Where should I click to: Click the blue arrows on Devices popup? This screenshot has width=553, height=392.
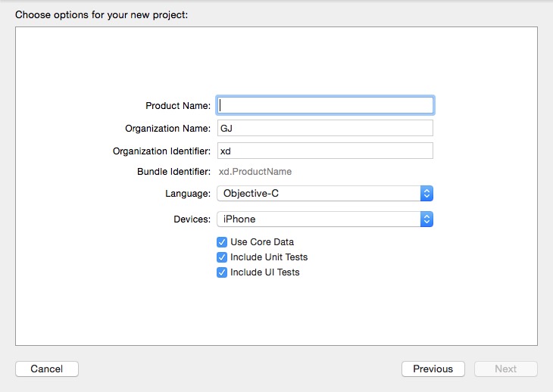pyautogui.click(x=426, y=219)
